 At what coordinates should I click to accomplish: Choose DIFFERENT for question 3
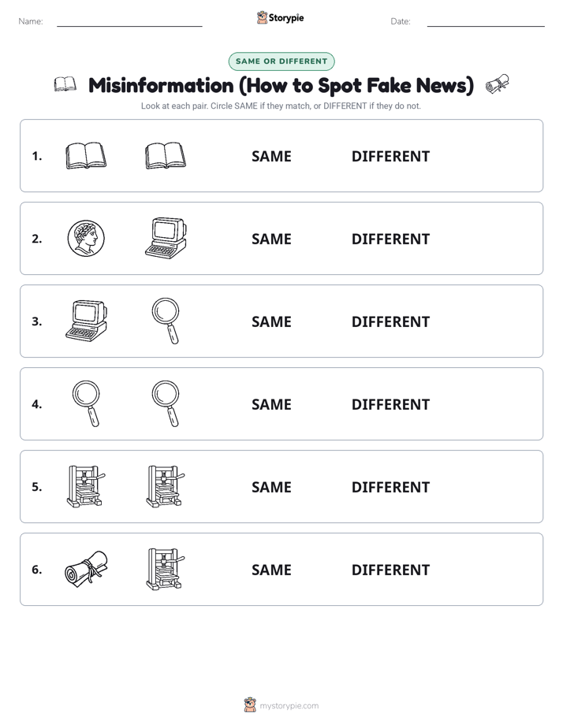tap(390, 321)
